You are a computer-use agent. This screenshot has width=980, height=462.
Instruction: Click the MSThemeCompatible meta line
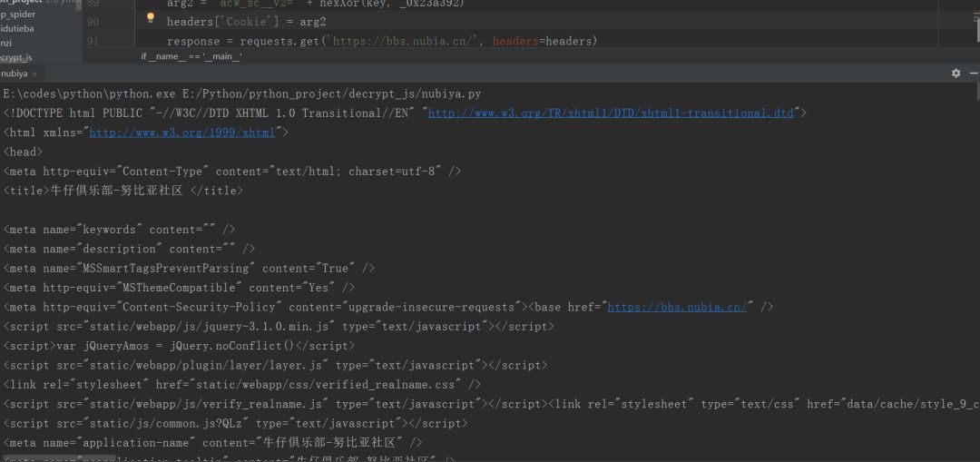[179, 288]
